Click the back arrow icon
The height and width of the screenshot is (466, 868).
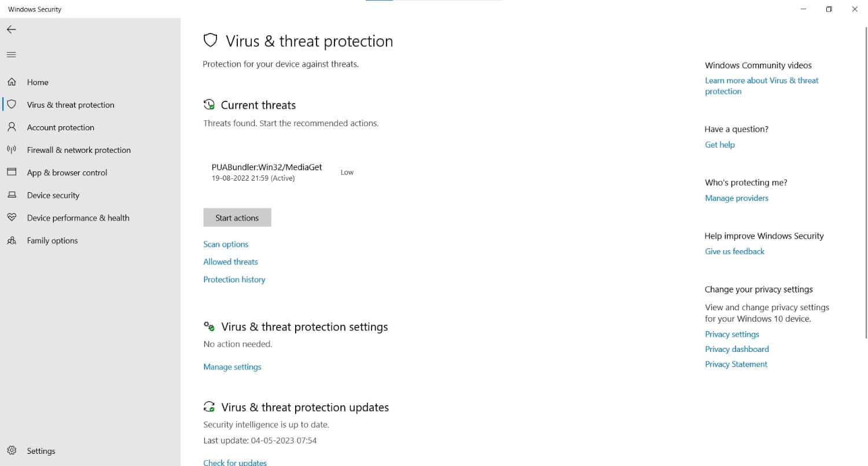point(12,30)
